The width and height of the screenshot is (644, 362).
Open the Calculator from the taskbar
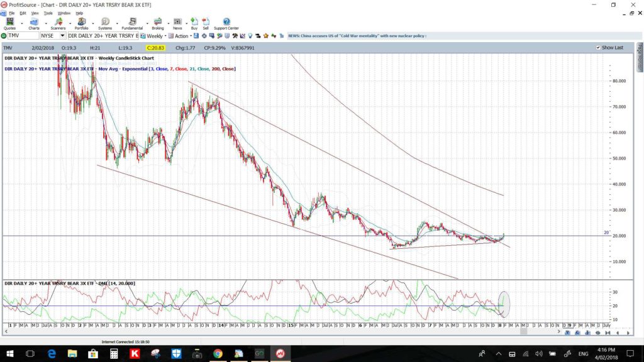pos(114,353)
